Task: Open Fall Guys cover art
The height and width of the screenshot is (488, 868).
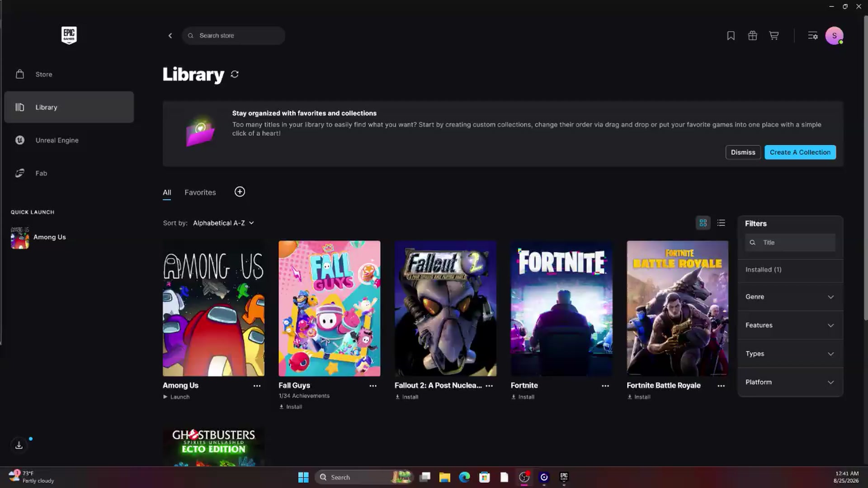Action: pos(330,308)
